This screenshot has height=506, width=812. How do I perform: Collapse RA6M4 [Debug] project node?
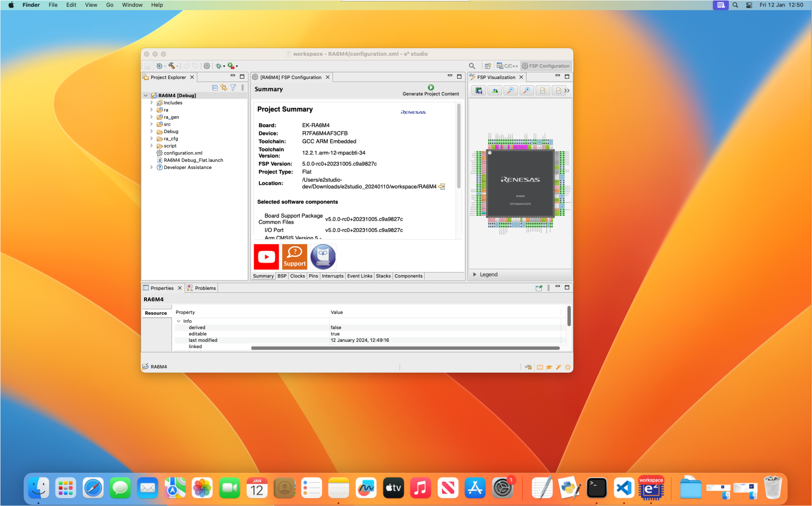coord(146,95)
